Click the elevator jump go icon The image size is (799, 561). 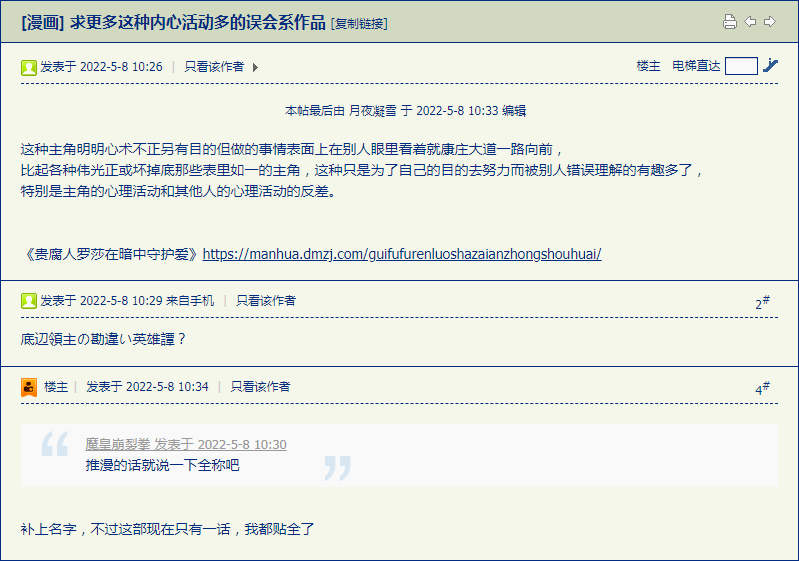(770, 66)
